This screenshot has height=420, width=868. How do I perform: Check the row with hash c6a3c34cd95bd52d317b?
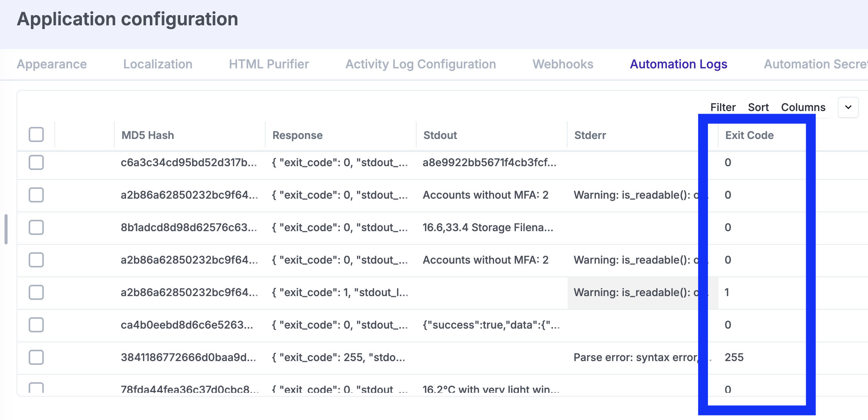pos(36,162)
